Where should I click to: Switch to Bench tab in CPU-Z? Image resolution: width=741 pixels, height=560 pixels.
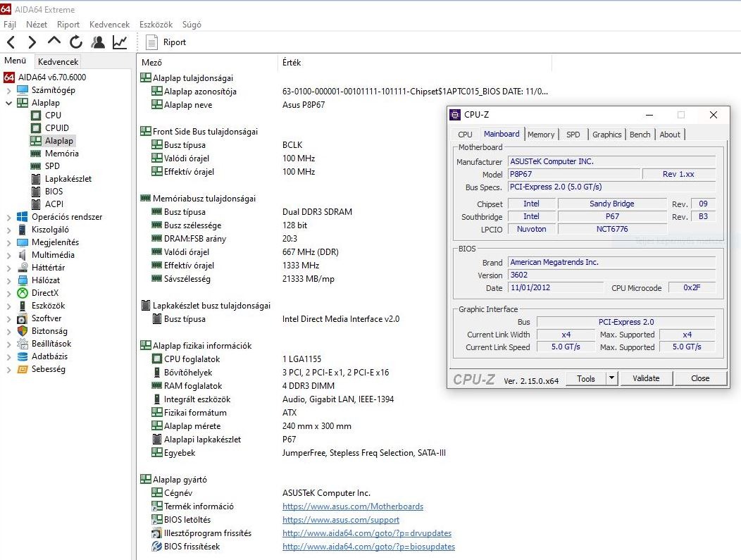point(640,135)
